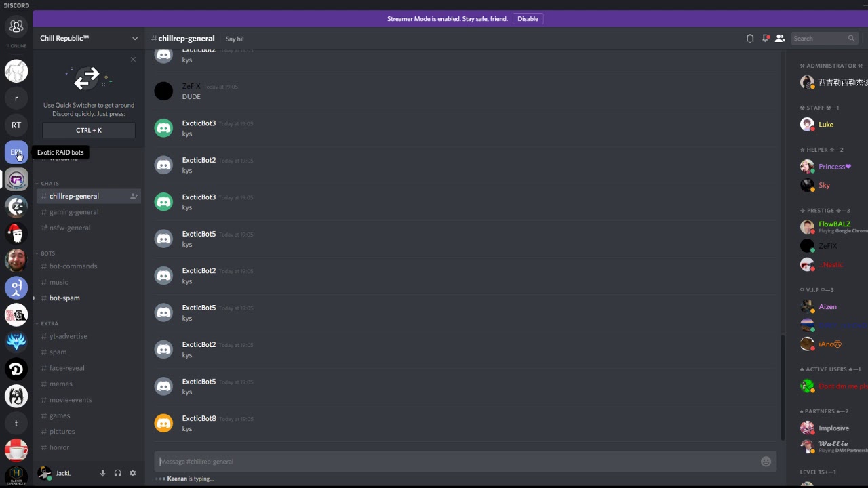868x488 pixels.
Task: Focus the Message #chillrep-general input
Action: 454,462
